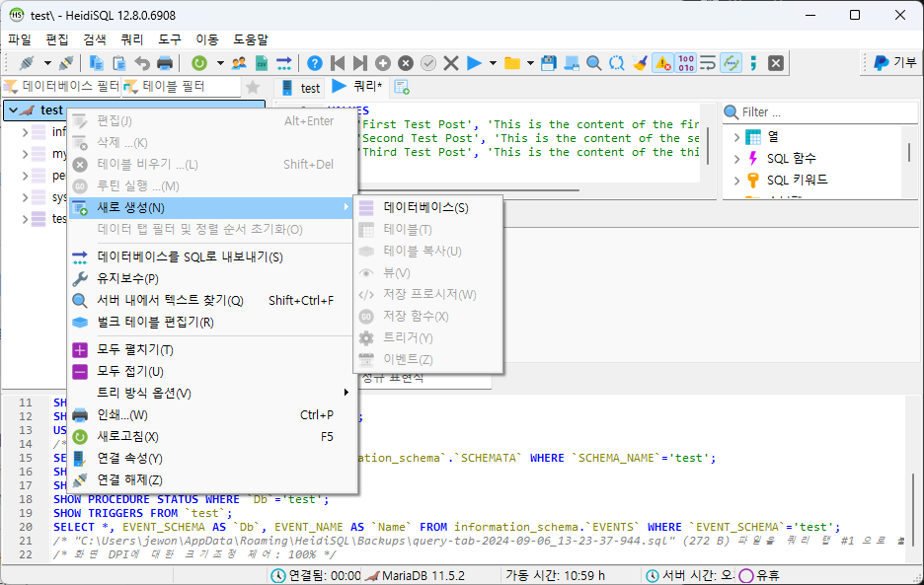The height and width of the screenshot is (585, 924).
Task: Click the last record navigation icon
Action: point(360,63)
